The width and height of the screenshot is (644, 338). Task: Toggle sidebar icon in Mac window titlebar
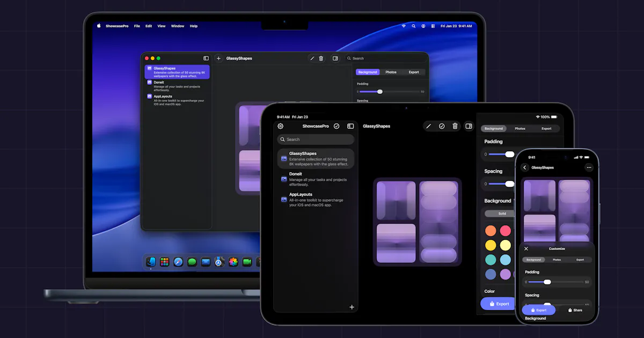coord(206,58)
